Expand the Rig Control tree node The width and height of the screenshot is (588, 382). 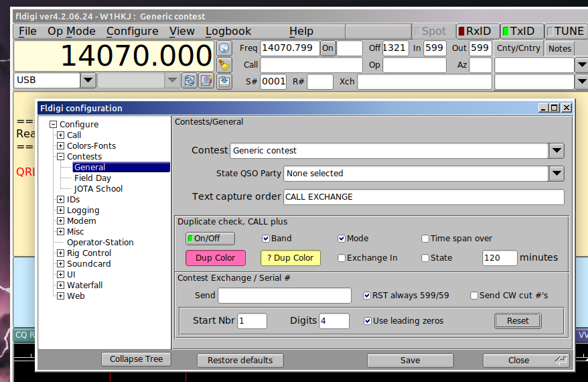click(60, 253)
